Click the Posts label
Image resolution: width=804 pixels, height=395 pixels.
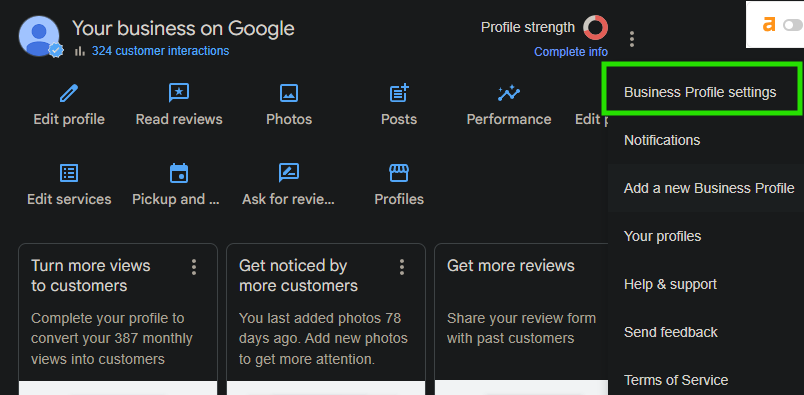click(399, 120)
